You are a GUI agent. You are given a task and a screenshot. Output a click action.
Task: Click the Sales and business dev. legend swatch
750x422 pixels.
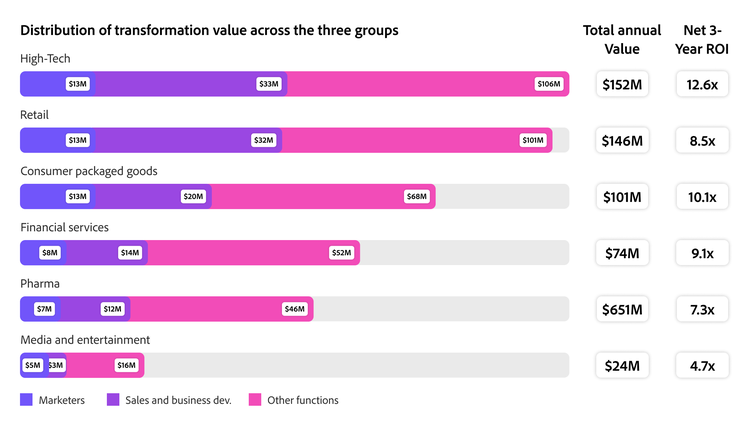[113, 400]
